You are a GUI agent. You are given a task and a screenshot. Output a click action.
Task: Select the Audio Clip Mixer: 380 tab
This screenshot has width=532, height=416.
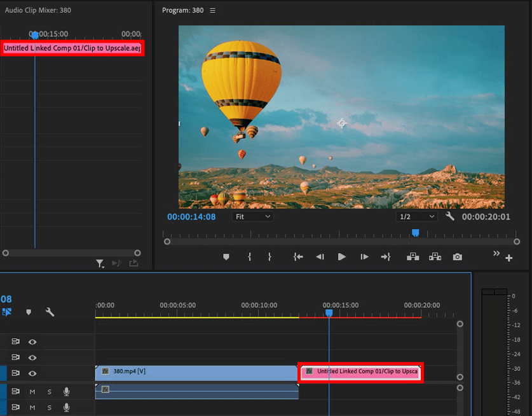(x=38, y=11)
